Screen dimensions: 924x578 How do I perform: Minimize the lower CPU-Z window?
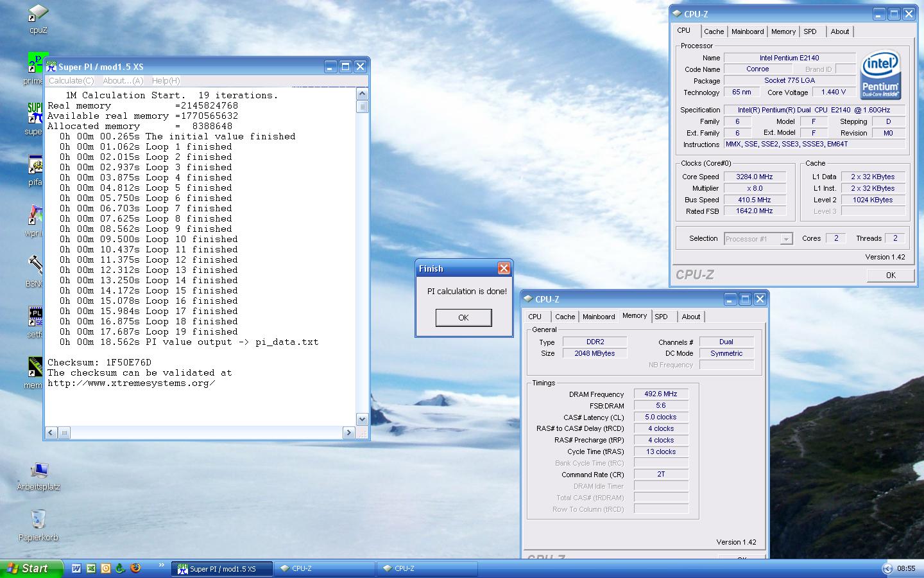pyautogui.click(x=730, y=299)
